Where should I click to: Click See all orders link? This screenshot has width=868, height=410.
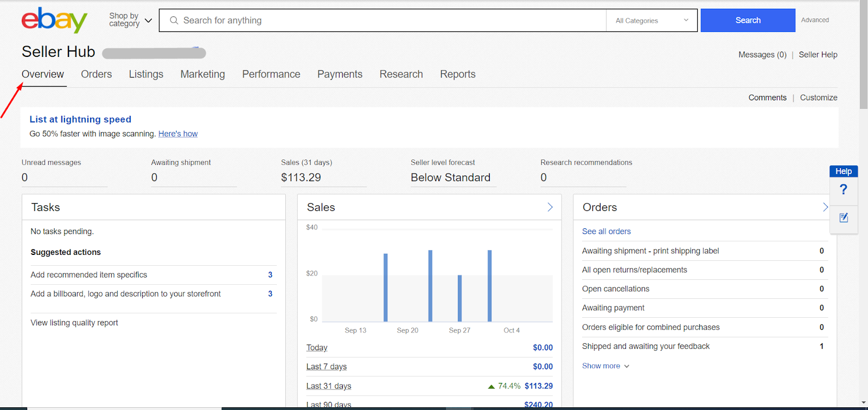tap(607, 232)
